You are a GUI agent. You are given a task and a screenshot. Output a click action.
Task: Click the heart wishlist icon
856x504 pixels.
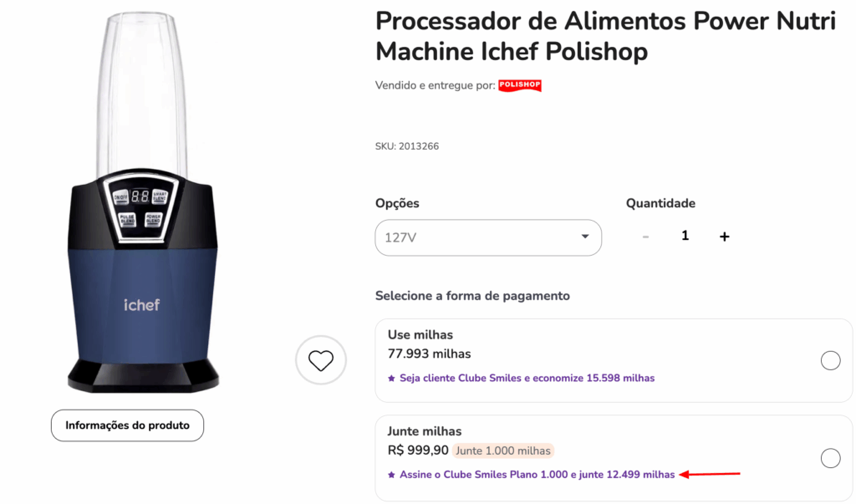[321, 360]
